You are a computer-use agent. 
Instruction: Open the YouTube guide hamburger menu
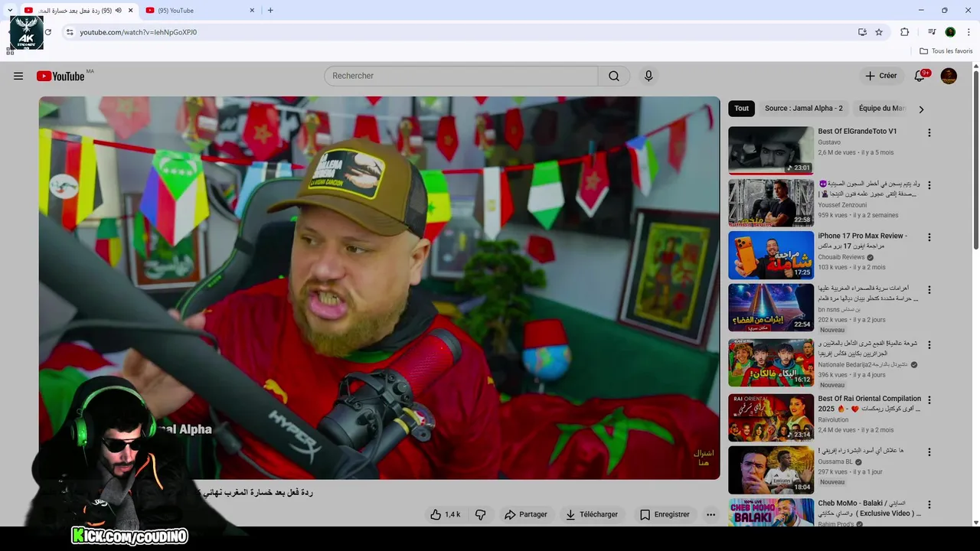pos(18,76)
